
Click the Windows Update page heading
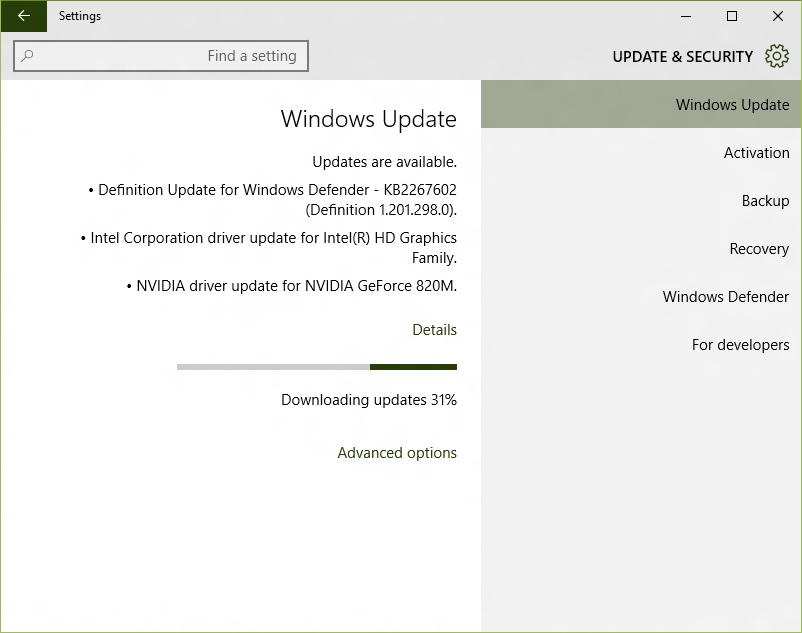click(x=368, y=119)
